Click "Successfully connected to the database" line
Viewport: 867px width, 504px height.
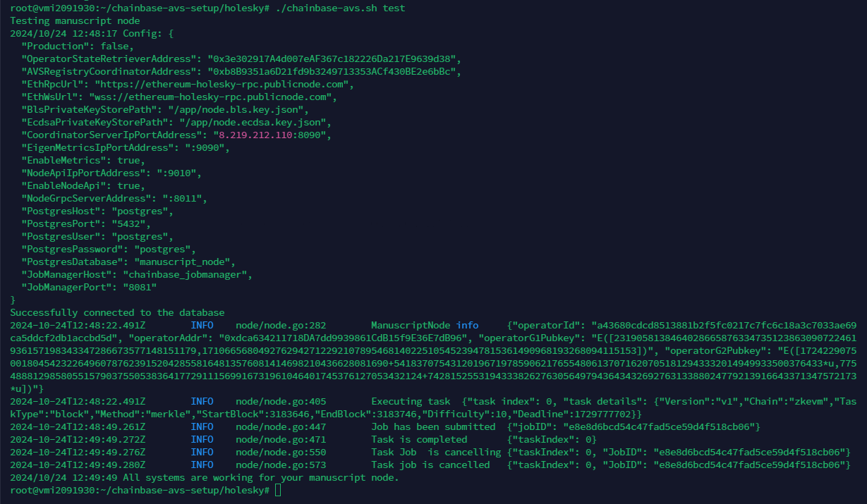tap(117, 312)
